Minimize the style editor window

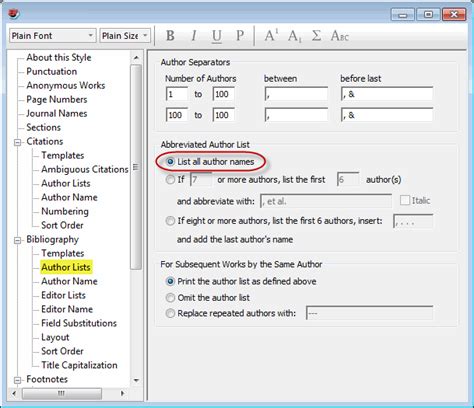pyautogui.click(x=403, y=14)
